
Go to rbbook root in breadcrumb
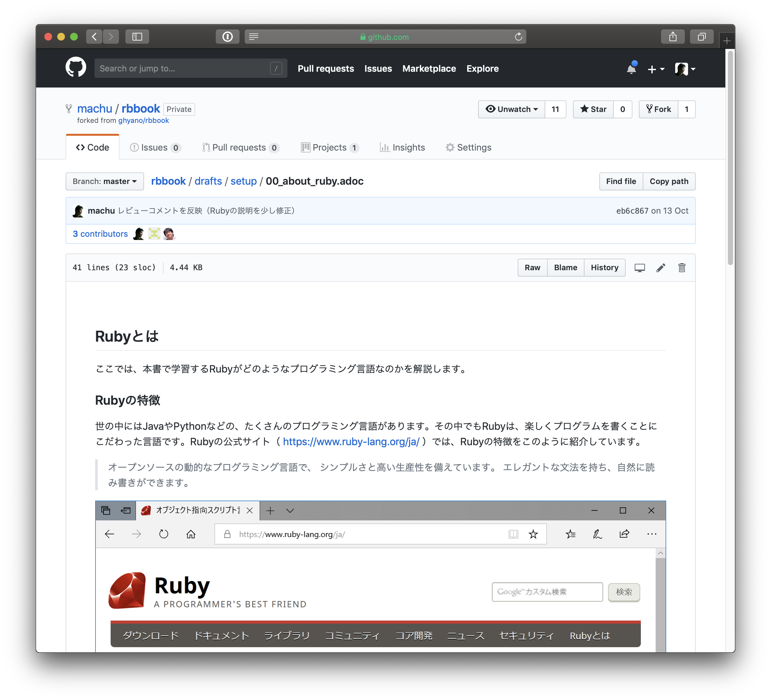tap(168, 181)
